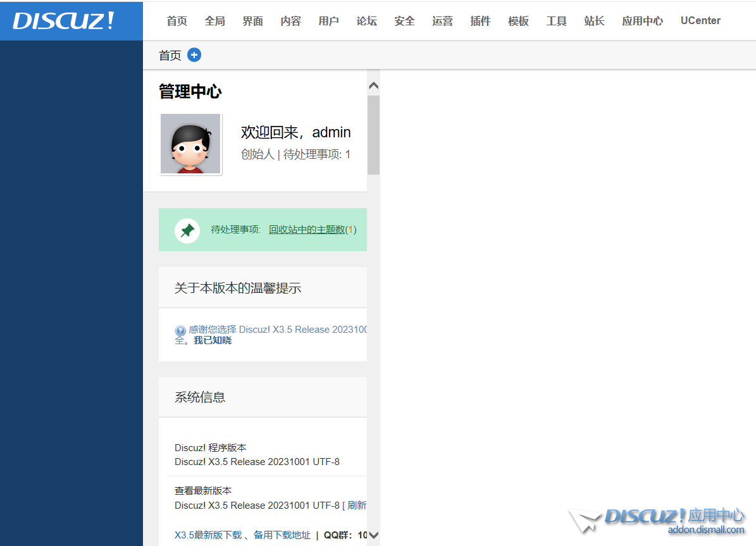Click the vertical scrollbar thumb in the panel
Viewport: 756px width, 546px height.
click(x=373, y=134)
